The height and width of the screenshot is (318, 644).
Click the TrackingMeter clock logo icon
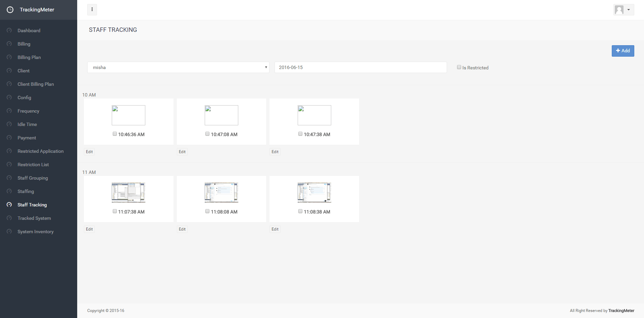click(10, 10)
